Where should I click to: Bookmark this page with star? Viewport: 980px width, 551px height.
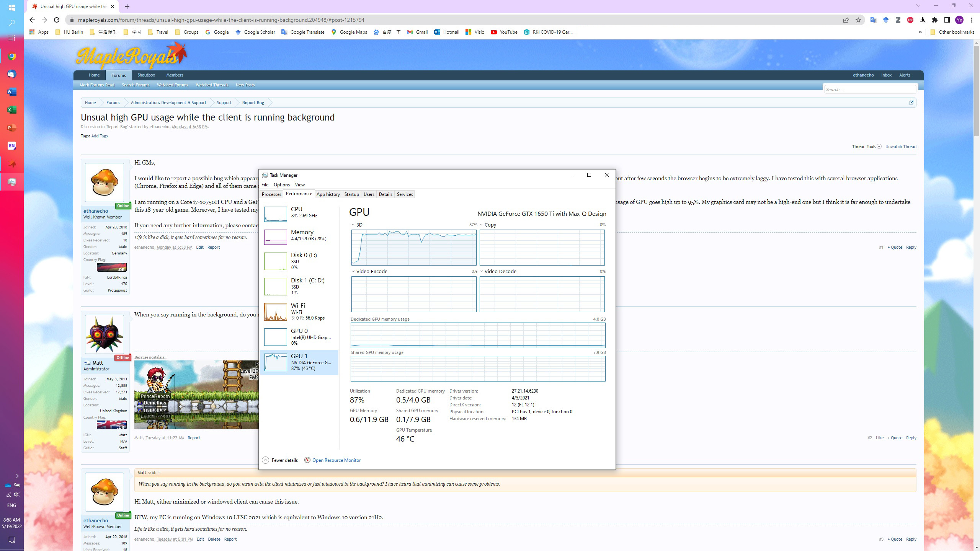[858, 20]
